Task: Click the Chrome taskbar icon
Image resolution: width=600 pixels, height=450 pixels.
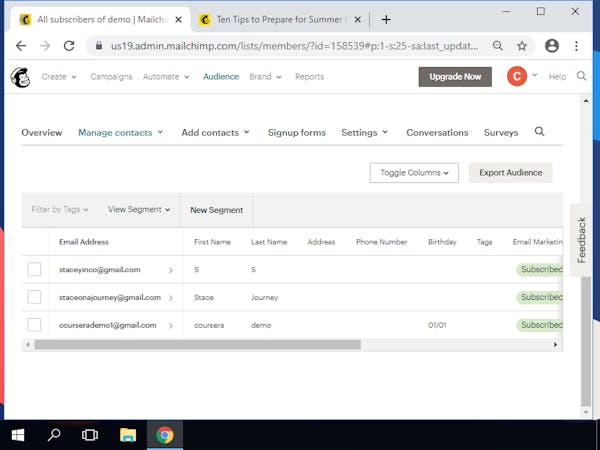Action: point(165,435)
